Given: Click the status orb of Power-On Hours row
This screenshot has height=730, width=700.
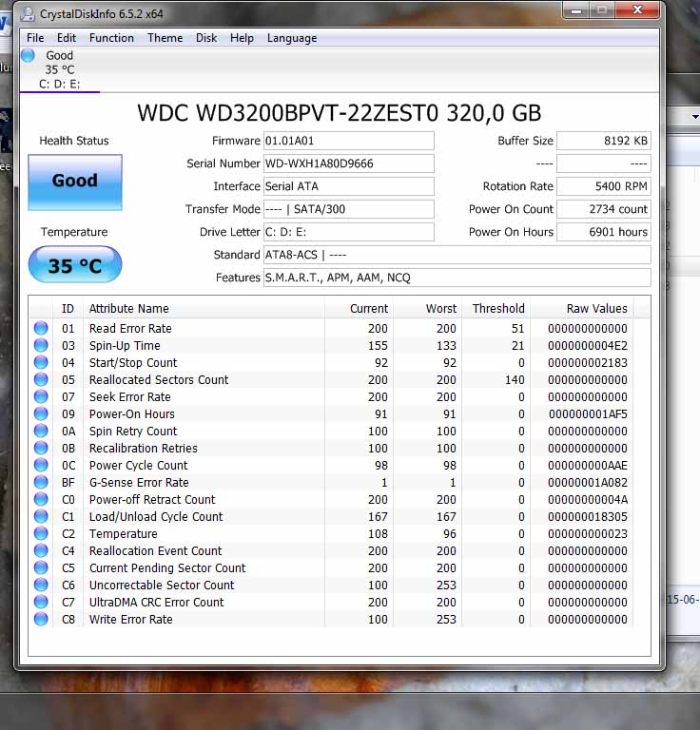Looking at the screenshot, I should tap(41, 413).
